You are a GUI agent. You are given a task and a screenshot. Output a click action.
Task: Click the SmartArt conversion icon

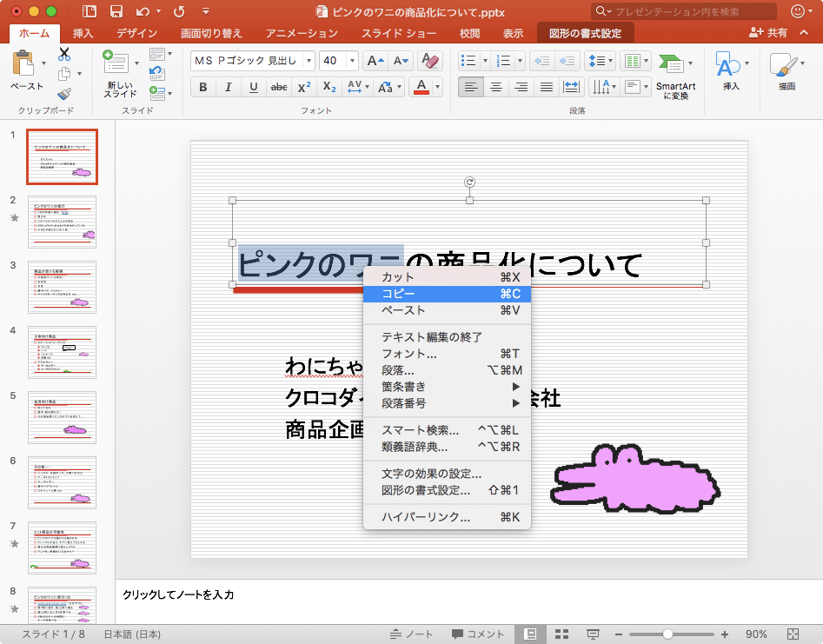point(674,76)
